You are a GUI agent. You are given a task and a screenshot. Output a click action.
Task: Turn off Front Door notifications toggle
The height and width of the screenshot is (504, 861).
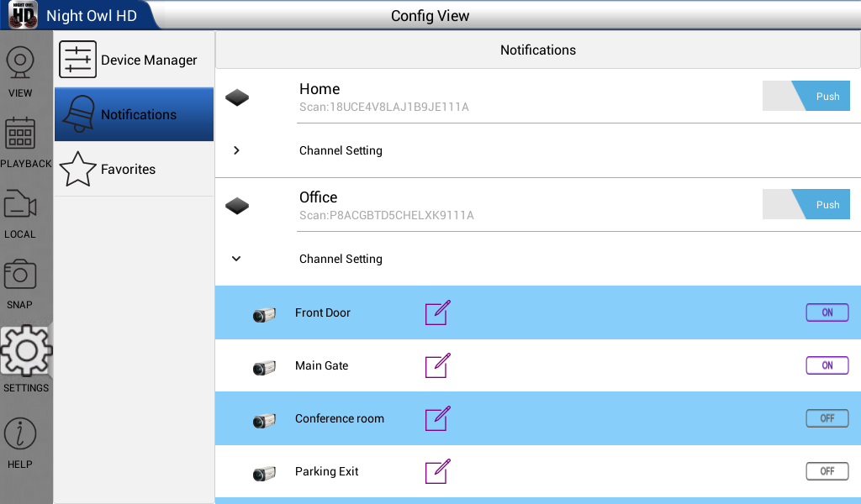click(x=827, y=312)
